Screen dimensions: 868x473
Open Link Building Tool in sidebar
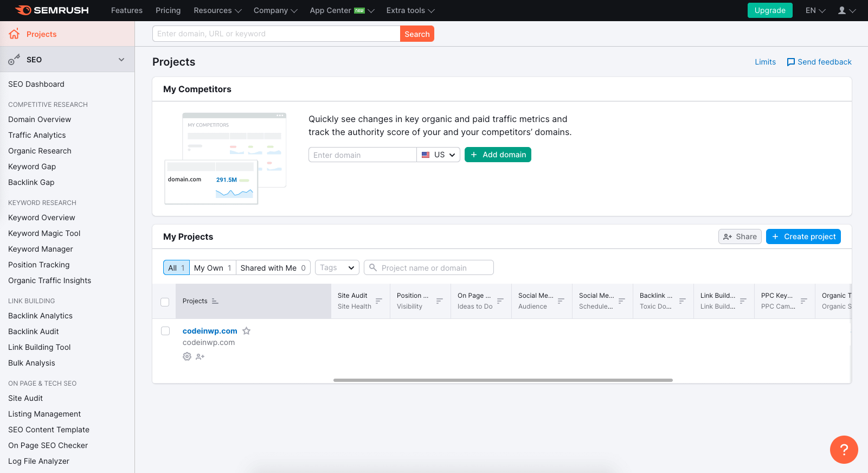(x=40, y=347)
